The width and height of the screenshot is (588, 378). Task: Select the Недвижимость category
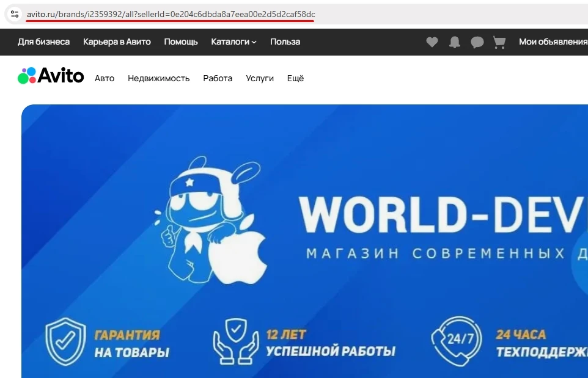pyautogui.click(x=158, y=78)
